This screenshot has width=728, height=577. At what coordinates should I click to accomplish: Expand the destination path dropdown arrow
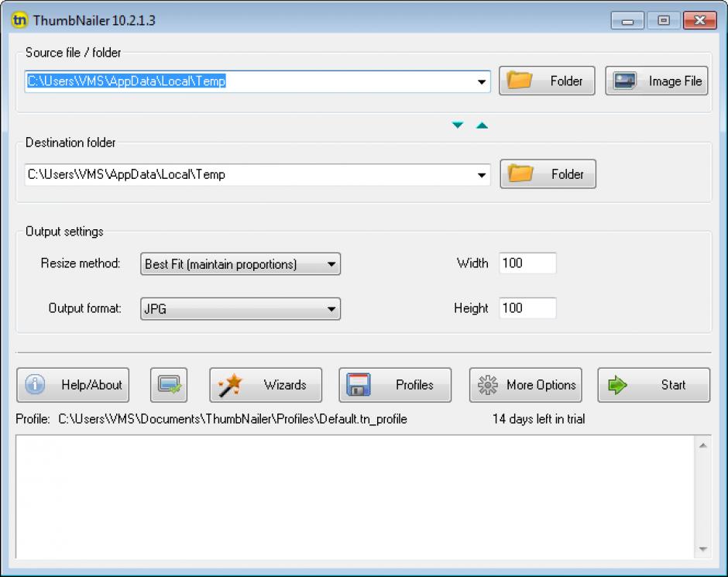pos(482,175)
